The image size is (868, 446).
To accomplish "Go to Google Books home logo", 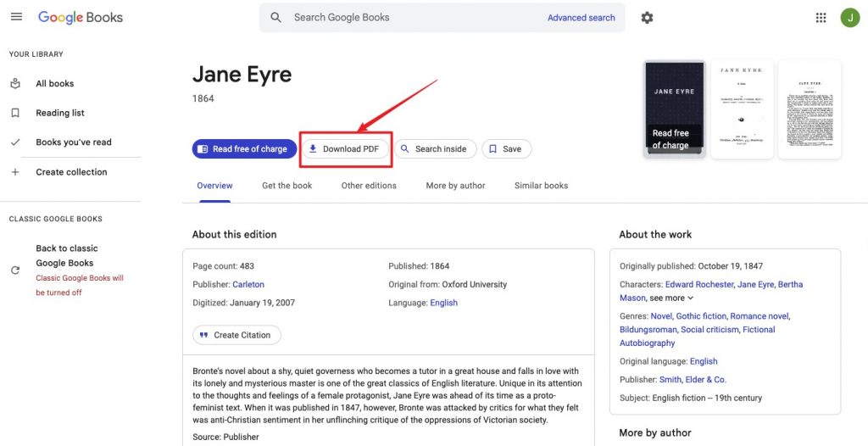I will point(81,17).
